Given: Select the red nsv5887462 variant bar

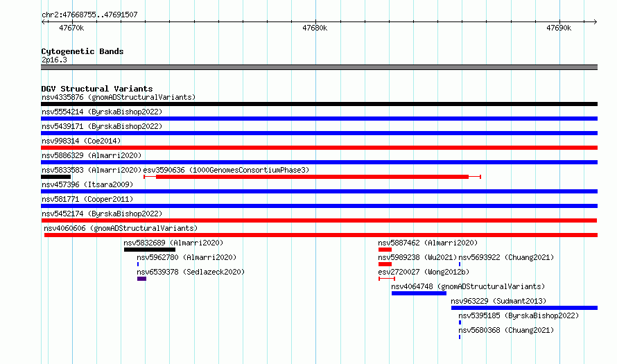Looking at the screenshot, I should point(385,250).
